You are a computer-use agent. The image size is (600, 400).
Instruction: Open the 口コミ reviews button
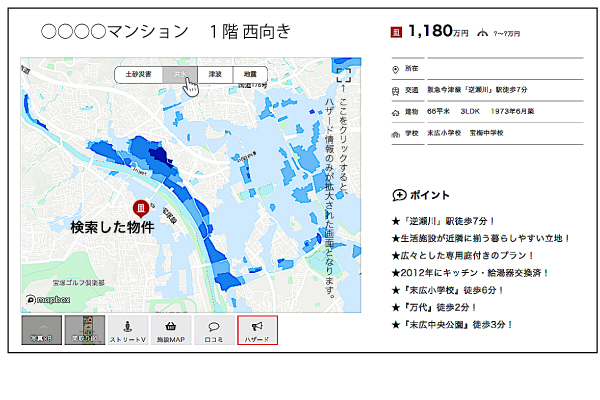(x=213, y=331)
